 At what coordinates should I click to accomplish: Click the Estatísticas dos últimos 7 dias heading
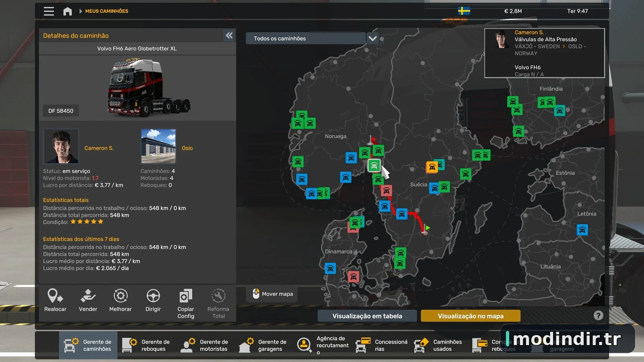point(81,239)
